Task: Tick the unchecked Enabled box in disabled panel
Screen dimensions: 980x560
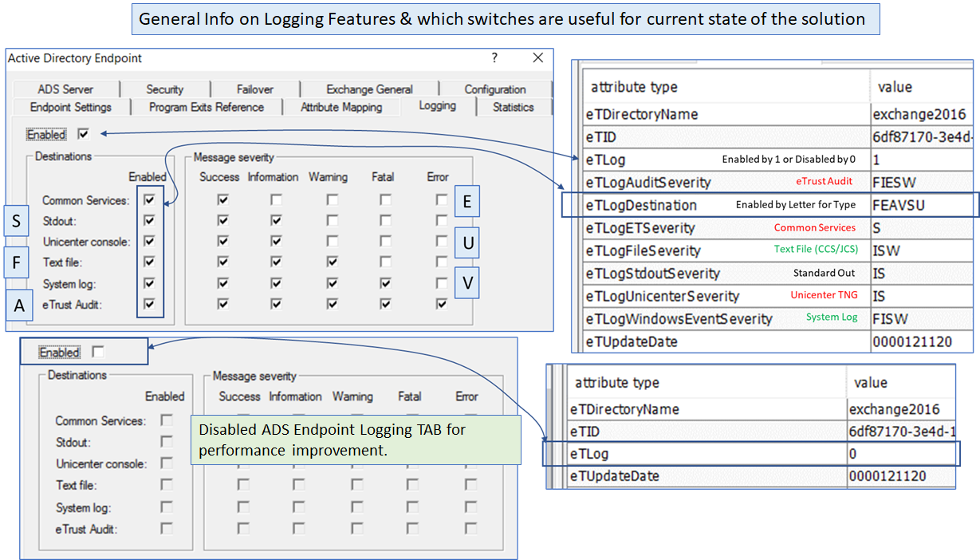Action: [x=97, y=352]
